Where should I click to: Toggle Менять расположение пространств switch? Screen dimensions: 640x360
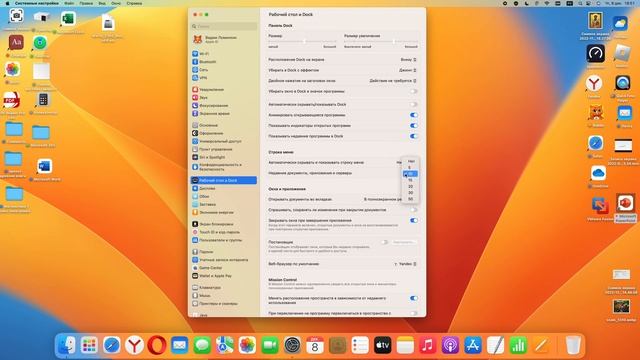[413, 298]
